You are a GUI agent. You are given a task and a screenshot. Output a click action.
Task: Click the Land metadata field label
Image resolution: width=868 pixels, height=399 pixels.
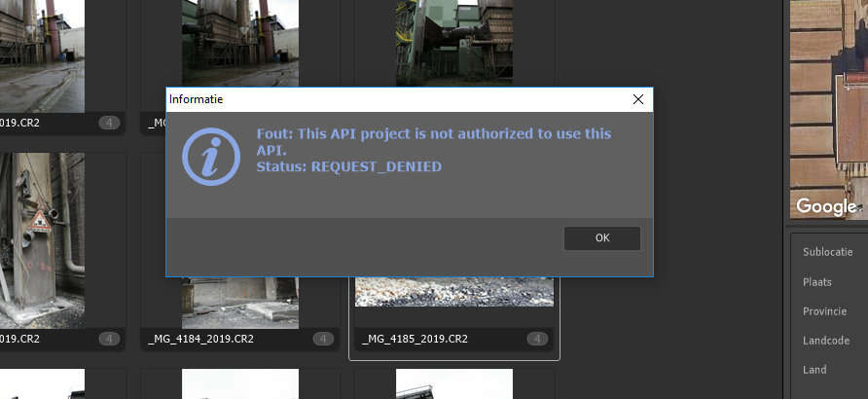coord(814,370)
